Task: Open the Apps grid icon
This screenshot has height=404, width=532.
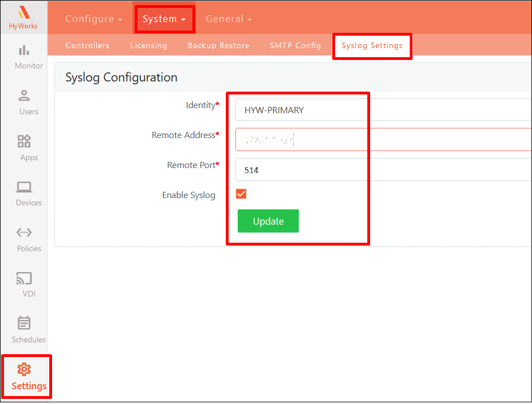Action: click(x=24, y=141)
